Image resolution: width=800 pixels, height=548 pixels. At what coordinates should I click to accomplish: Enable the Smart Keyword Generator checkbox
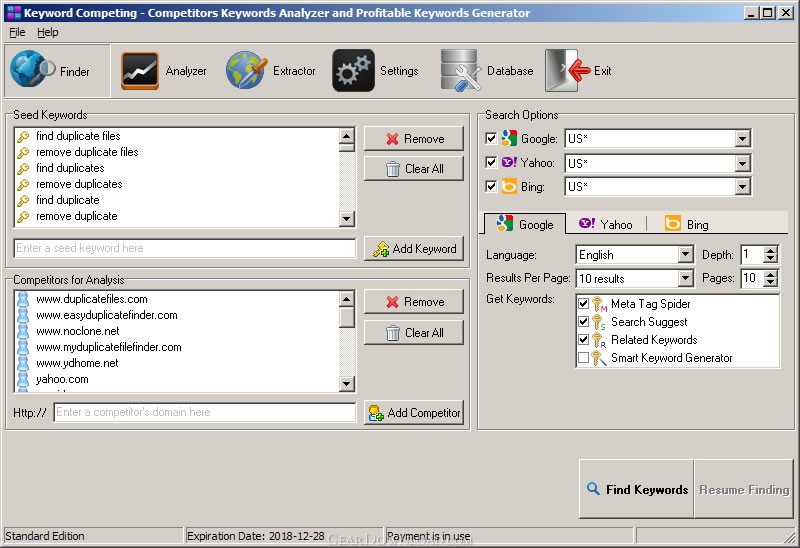(584, 358)
